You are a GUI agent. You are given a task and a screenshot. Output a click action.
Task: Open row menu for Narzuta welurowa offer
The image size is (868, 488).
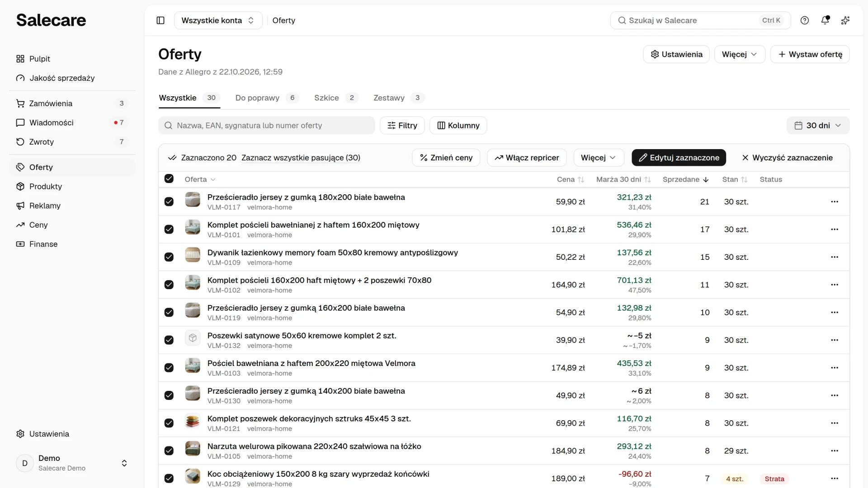835,450
